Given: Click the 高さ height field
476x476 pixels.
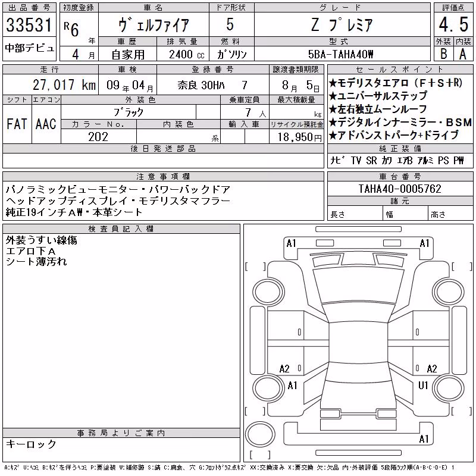Looking at the screenshot, I should [450, 214].
